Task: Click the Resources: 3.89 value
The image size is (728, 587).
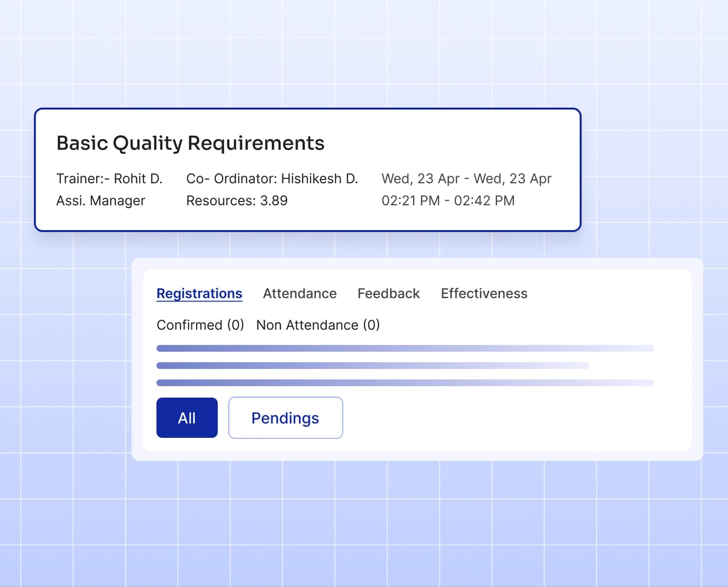Action: 237,200
